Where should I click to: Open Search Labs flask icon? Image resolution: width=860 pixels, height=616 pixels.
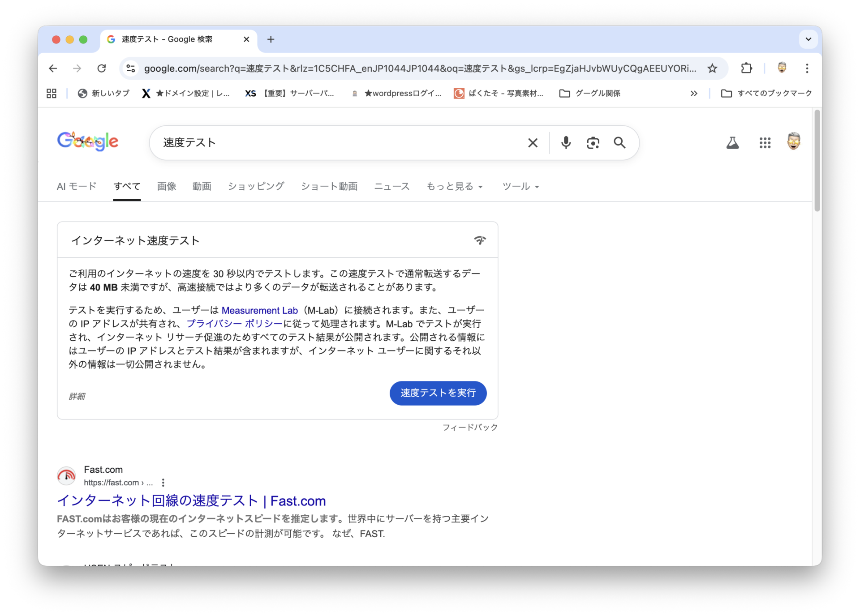(732, 143)
